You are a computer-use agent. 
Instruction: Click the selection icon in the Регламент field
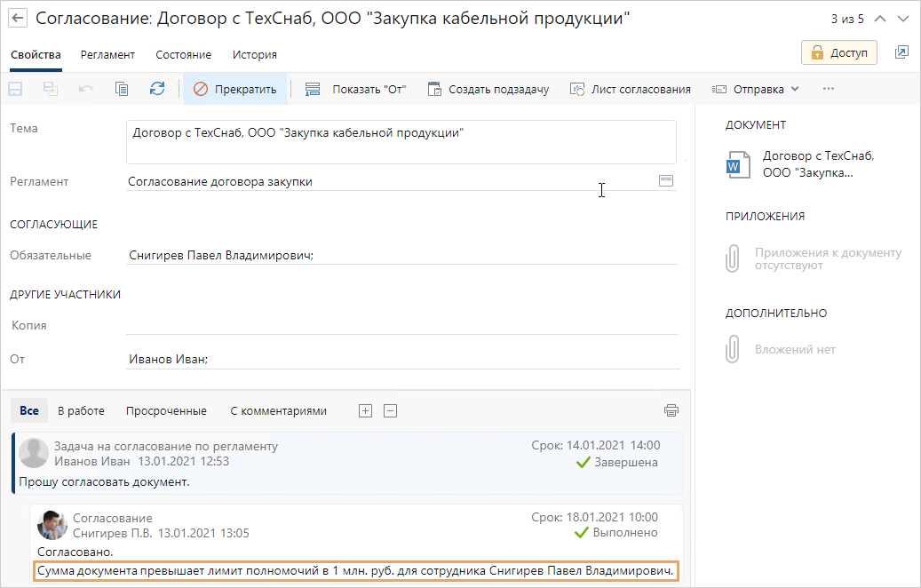point(666,181)
